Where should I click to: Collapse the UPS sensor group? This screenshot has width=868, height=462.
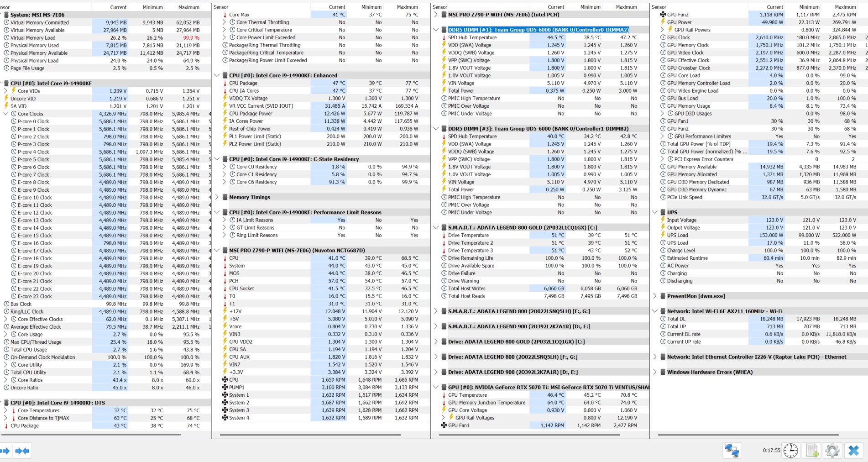tap(655, 212)
